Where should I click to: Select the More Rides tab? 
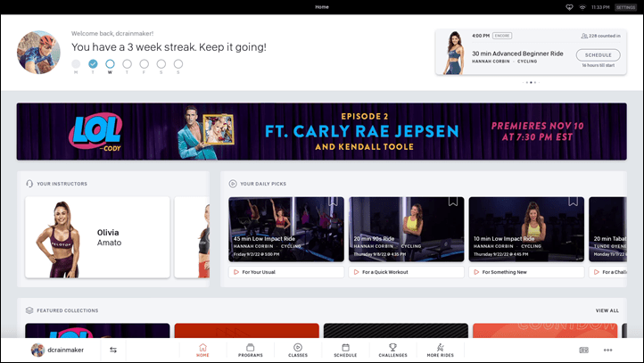pyautogui.click(x=441, y=350)
